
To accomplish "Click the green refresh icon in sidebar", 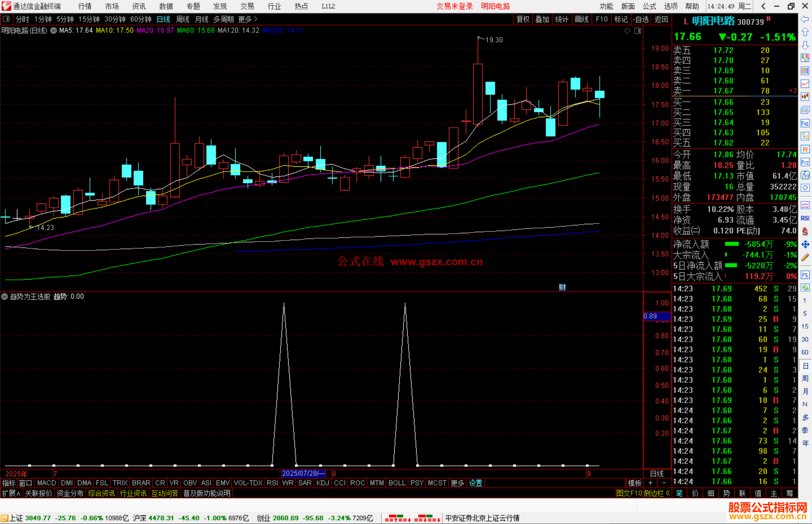I will (805, 288).
